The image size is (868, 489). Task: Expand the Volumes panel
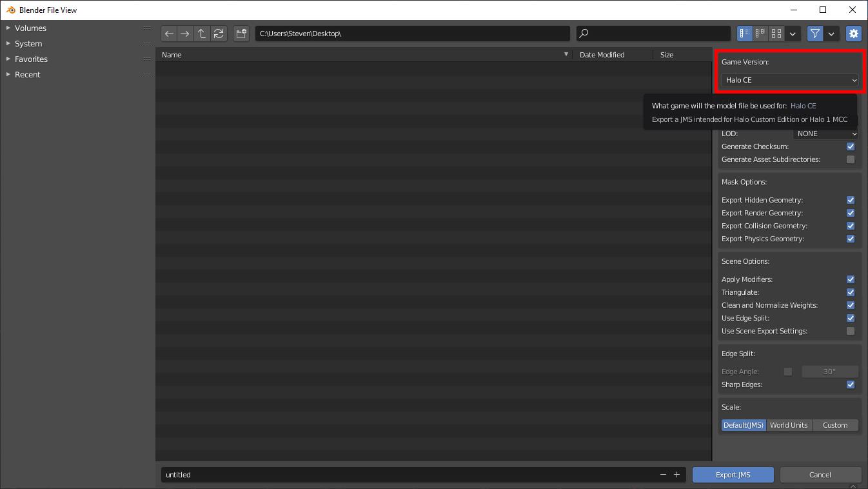pos(8,28)
